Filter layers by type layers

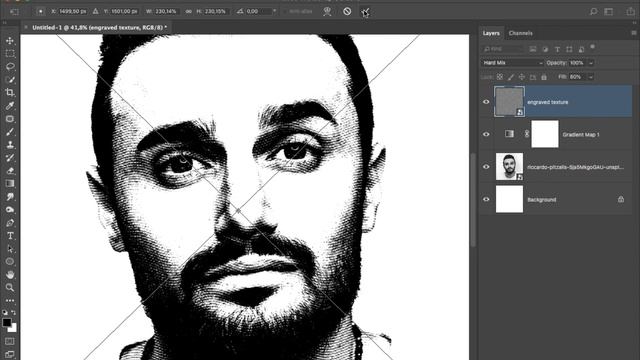(557, 49)
